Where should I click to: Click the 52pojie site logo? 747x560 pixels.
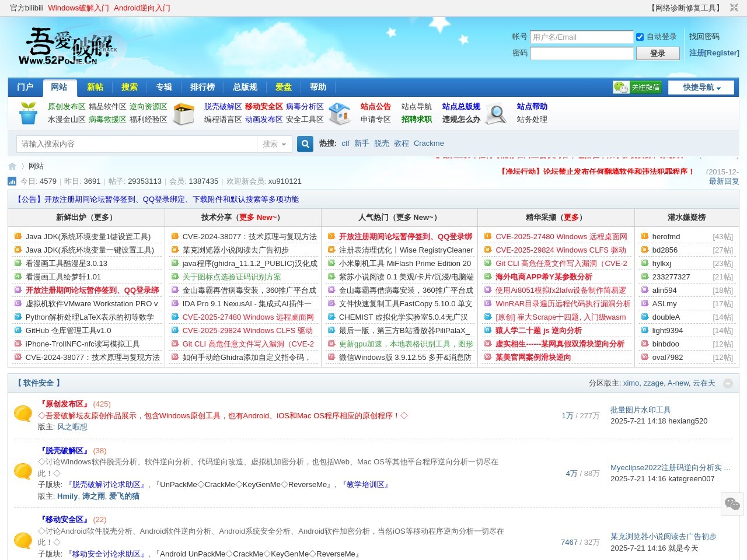tap(68, 47)
